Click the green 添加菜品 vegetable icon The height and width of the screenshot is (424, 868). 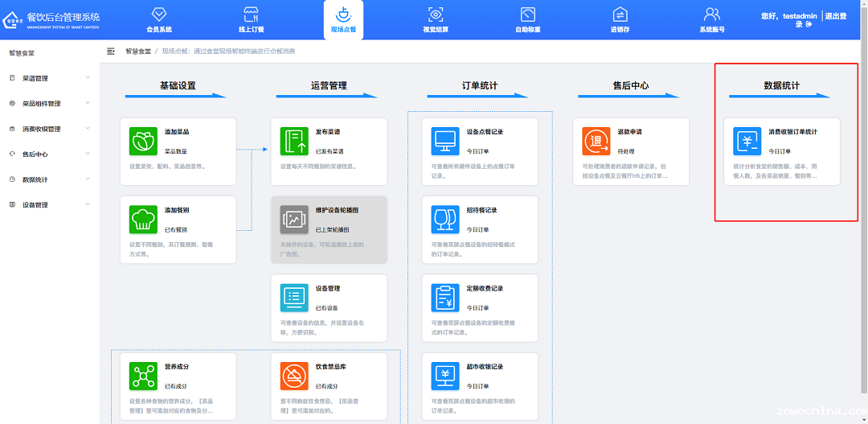[x=143, y=141]
